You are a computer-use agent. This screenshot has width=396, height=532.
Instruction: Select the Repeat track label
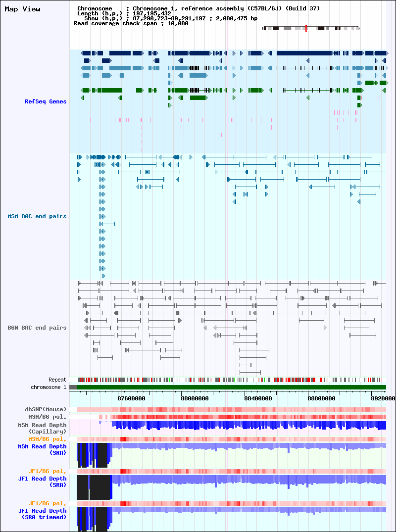click(x=57, y=380)
